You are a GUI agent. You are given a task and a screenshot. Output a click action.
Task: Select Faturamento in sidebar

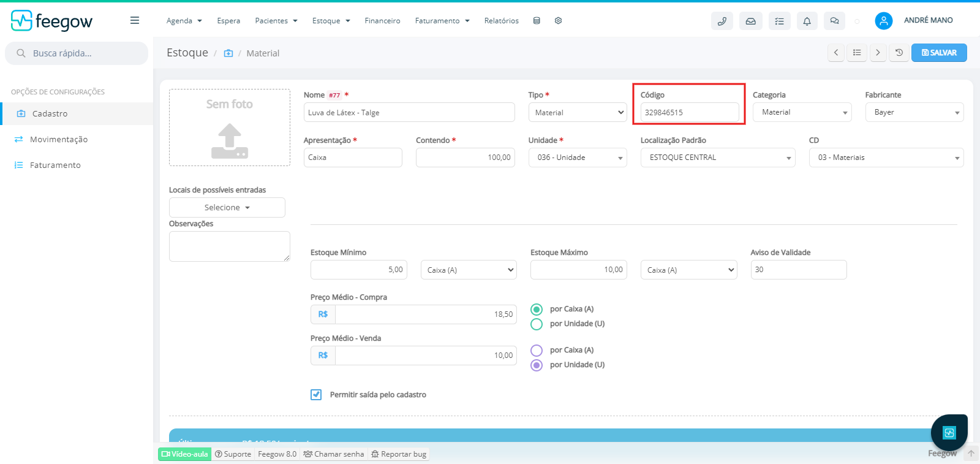[77, 165]
